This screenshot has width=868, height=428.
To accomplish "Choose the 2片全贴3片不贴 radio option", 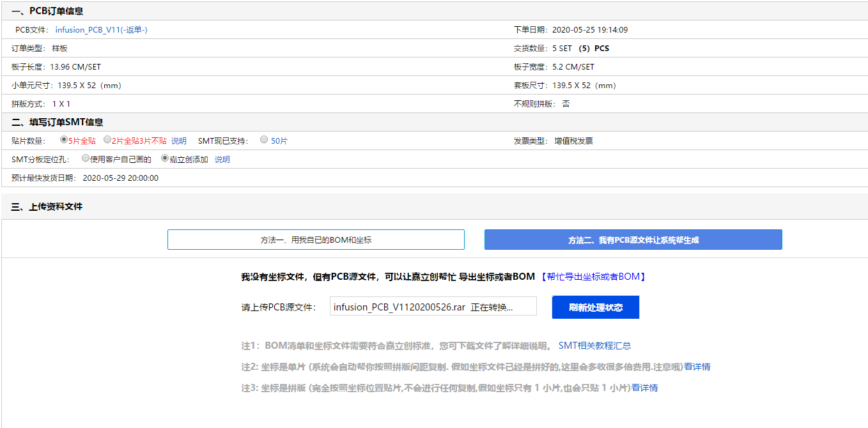I will point(107,140).
